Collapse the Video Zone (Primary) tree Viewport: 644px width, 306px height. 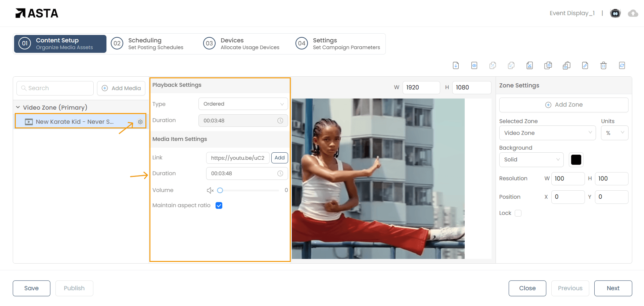(x=18, y=107)
